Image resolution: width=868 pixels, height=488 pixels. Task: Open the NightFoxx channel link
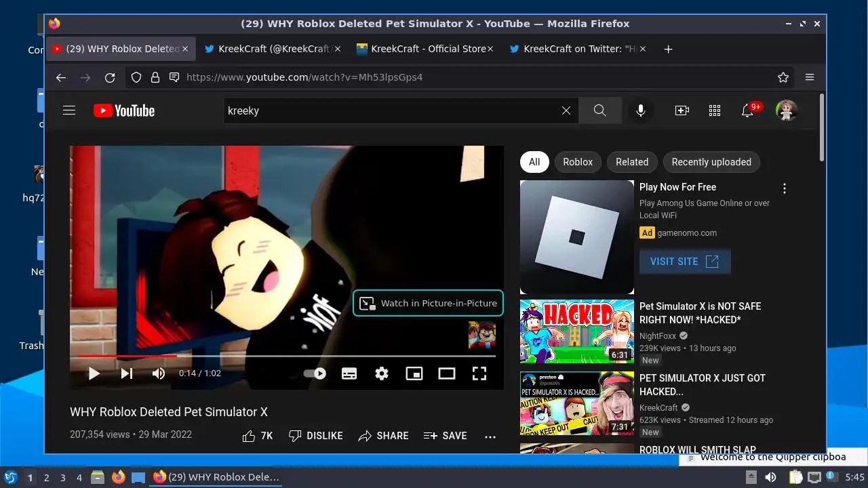pyautogui.click(x=658, y=335)
